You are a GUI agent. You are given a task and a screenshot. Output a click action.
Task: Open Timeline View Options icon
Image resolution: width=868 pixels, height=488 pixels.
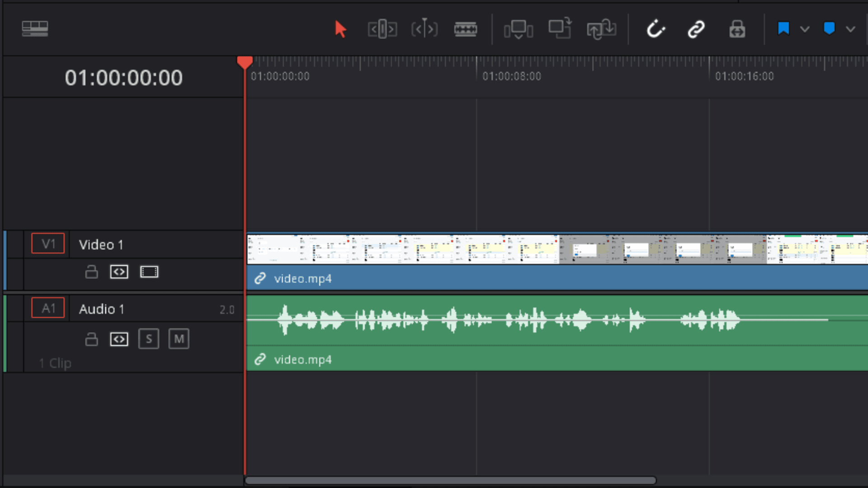[35, 29]
